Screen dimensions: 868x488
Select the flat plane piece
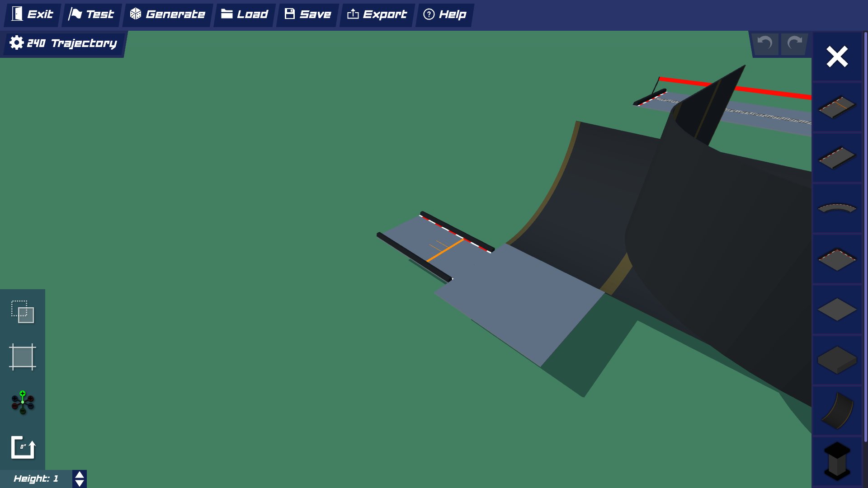837,310
